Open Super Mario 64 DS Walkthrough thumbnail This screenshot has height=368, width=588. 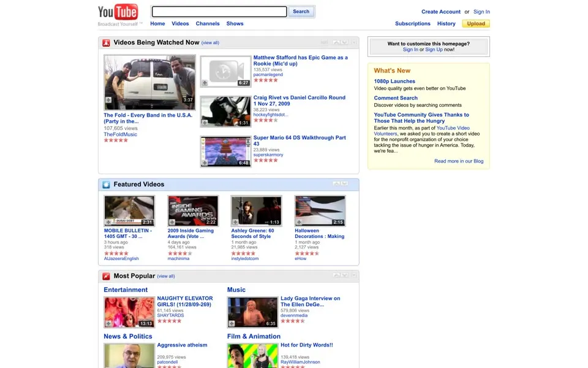(226, 151)
